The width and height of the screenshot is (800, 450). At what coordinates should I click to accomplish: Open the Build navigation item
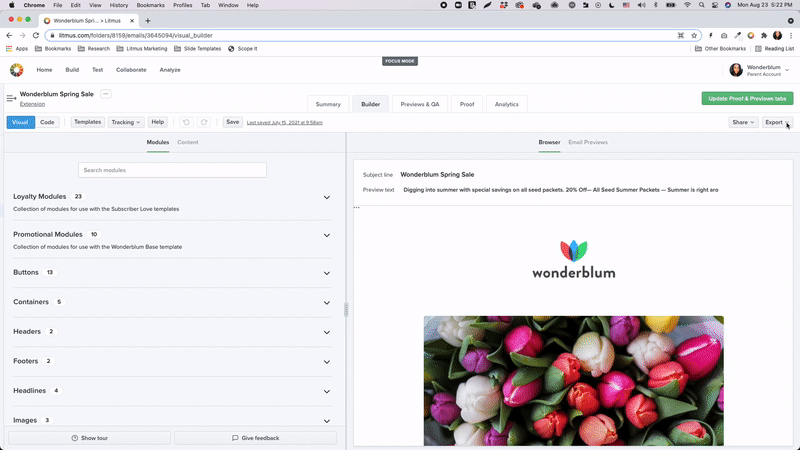pyautogui.click(x=72, y=70)
